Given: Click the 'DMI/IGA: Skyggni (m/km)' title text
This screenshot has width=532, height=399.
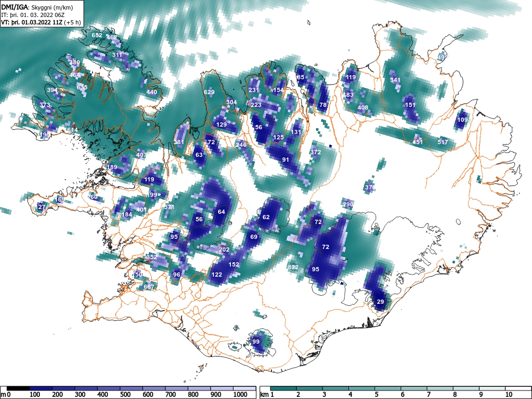Looking at the screenshot, I should pos(37,7).
